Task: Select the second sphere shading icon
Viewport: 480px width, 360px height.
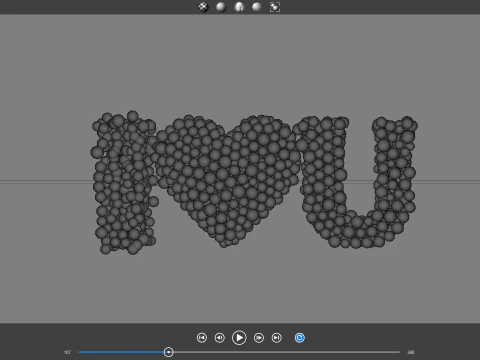Action: pos(221,7)
